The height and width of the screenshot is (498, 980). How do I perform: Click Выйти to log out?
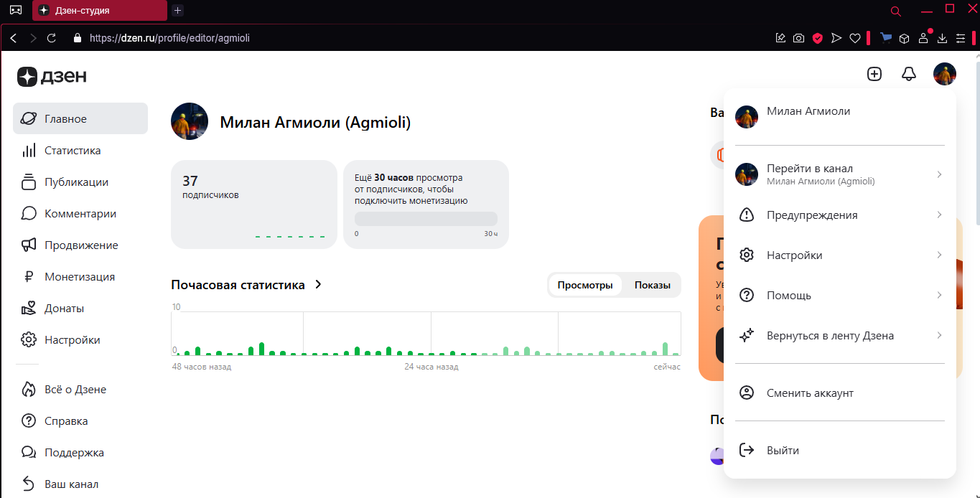point(840,450)
